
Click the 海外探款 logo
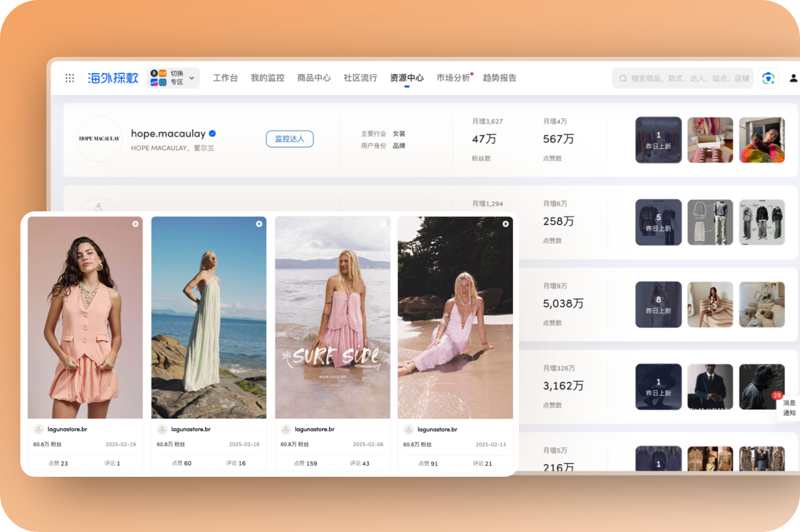coord(113,78)
